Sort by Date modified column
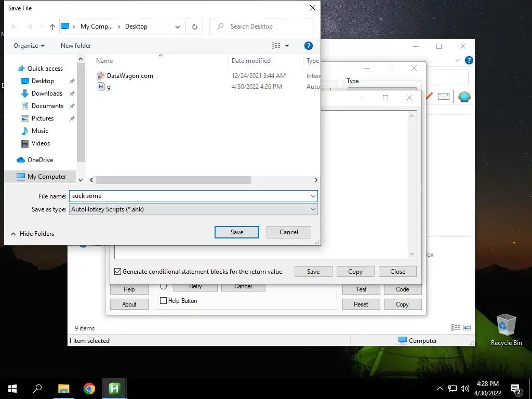532x399 pixels. coord(251,61)
